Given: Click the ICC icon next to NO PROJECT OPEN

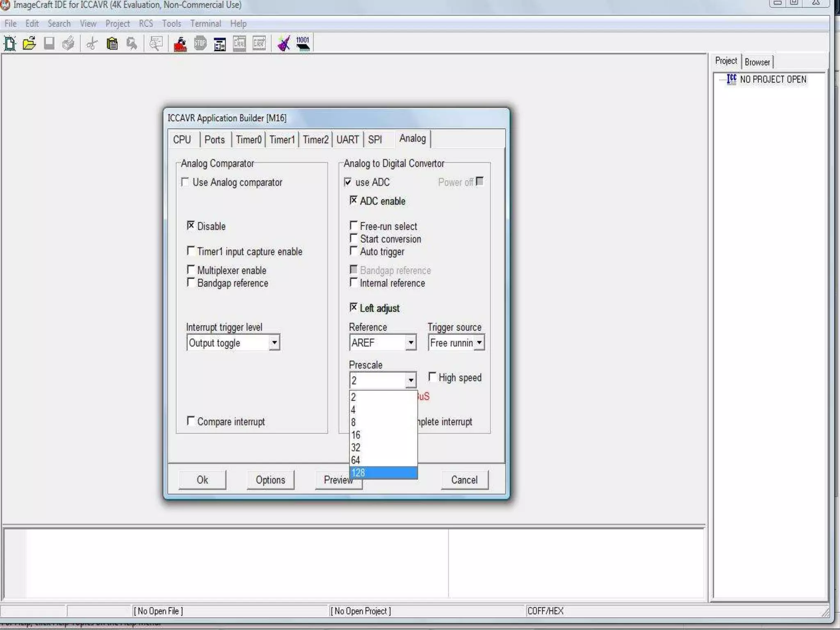Looking at the screenshot, I should pos(732,79).
